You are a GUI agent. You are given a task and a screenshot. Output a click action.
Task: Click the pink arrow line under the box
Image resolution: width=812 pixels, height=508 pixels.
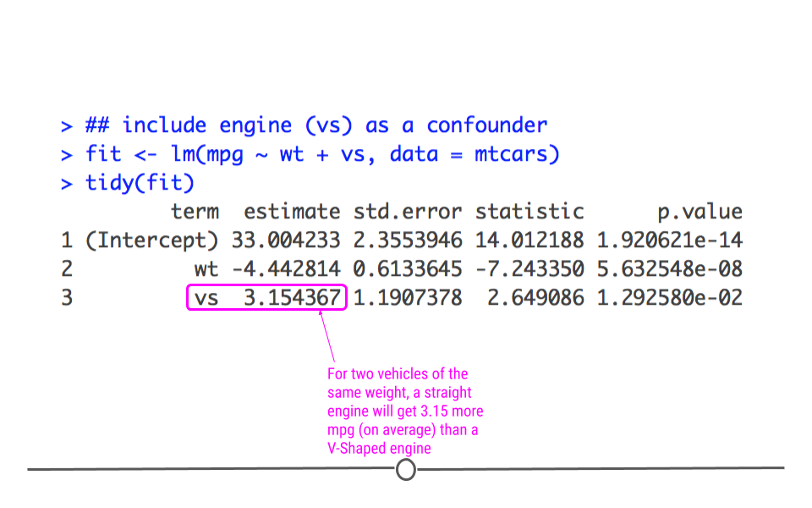coord(326,336)
